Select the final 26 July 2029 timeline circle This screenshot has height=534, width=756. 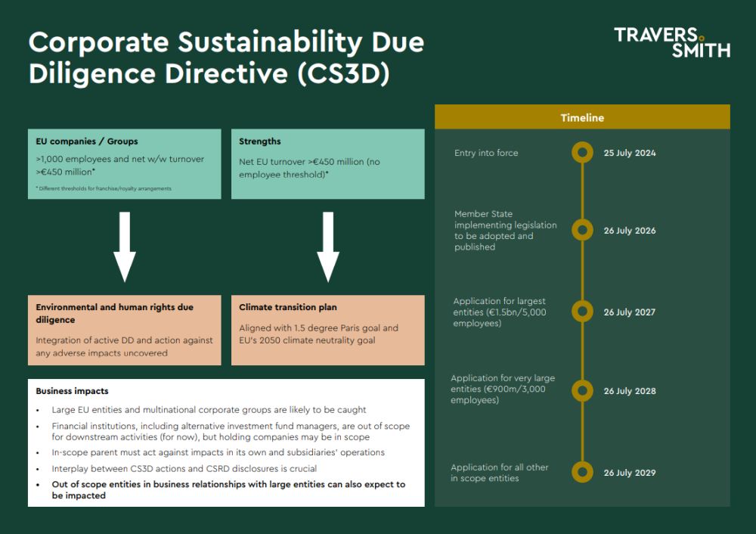[582, 473]
